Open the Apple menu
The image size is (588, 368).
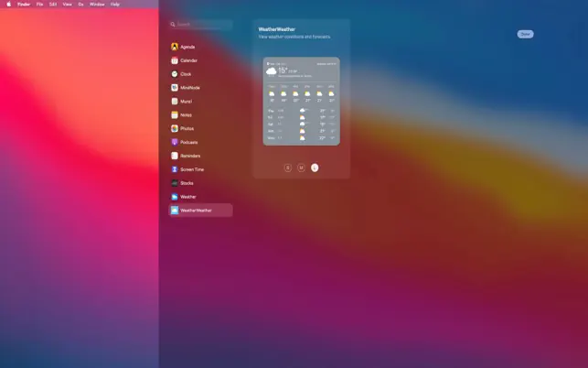pos(8,4)
